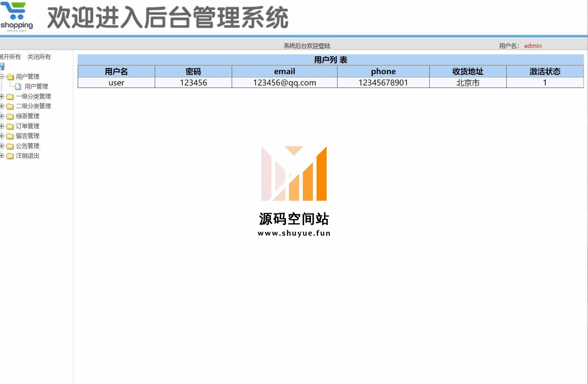The width and height of the screenshot is (588, 384).
Task: Click the 订单管理 folder icon
Action: click(10, 126)
